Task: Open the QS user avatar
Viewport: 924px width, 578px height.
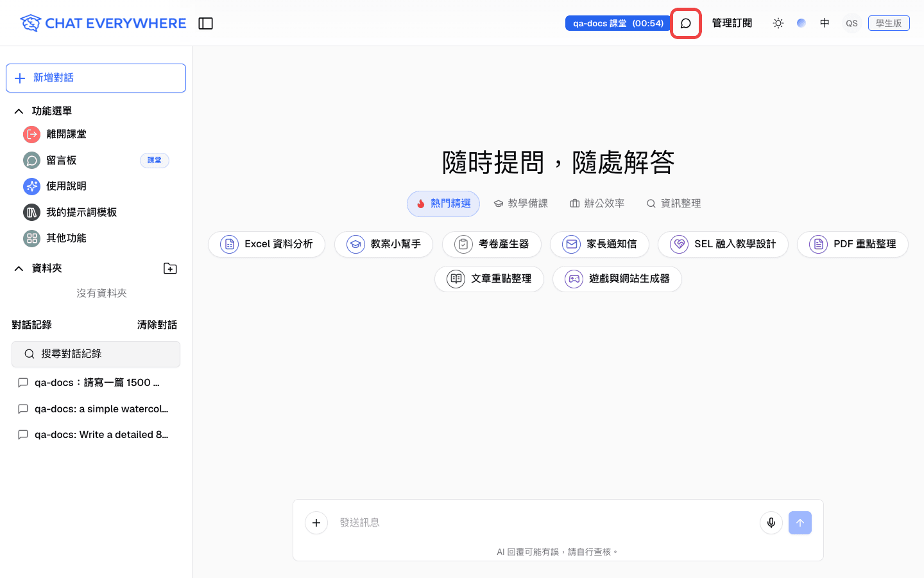Action: 851,23
